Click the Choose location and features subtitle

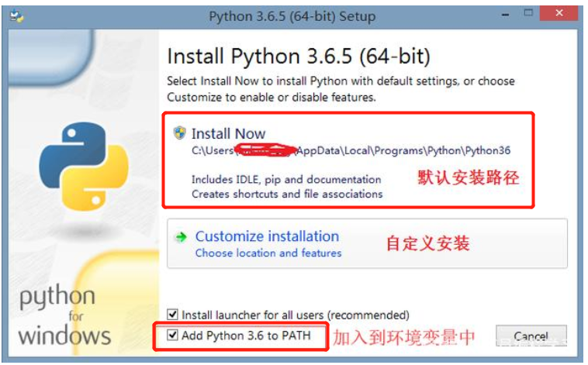click(268, 253)
